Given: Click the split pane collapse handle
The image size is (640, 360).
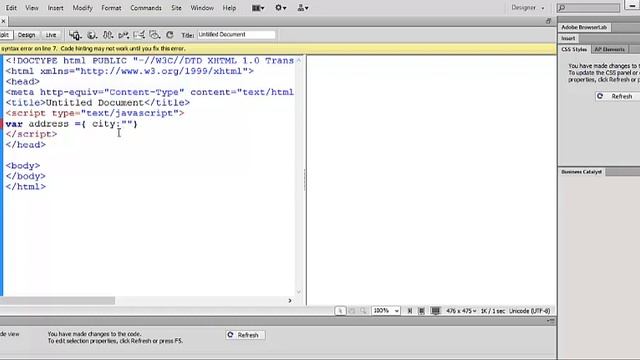Looking at the screenshot, I should click(x=304, y=180).
